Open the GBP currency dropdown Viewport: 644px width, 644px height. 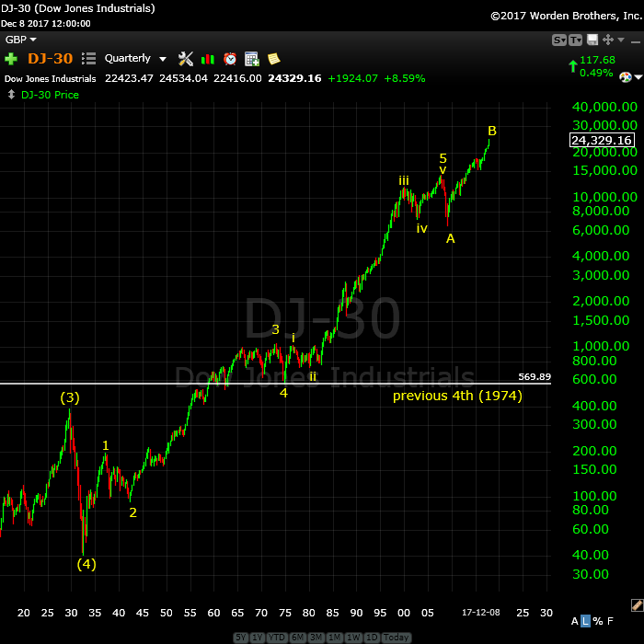tap(21, 40)
